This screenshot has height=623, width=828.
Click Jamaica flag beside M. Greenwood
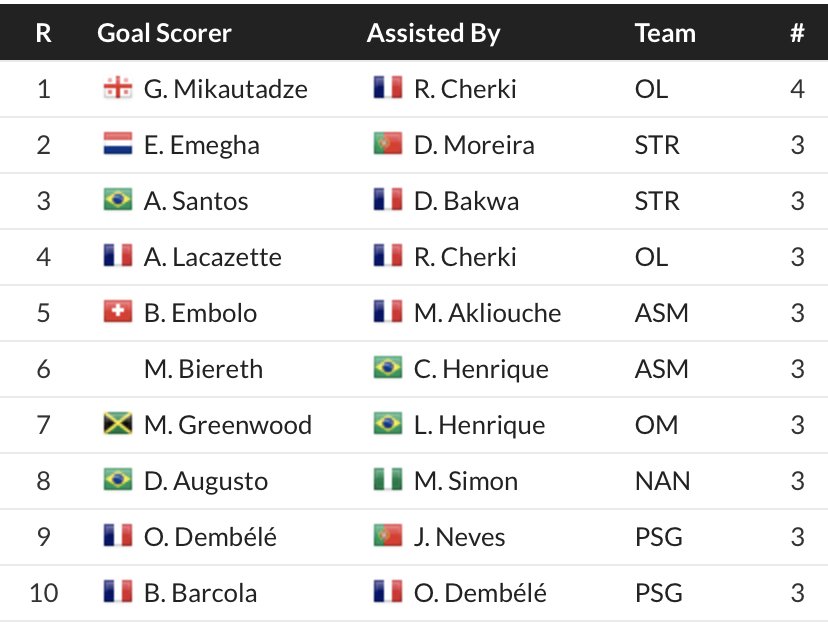click(118, 423)
